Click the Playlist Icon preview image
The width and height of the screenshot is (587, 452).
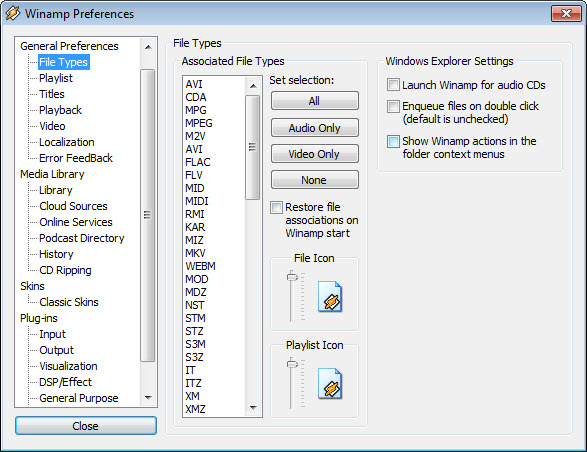click(x=330, y=384)
